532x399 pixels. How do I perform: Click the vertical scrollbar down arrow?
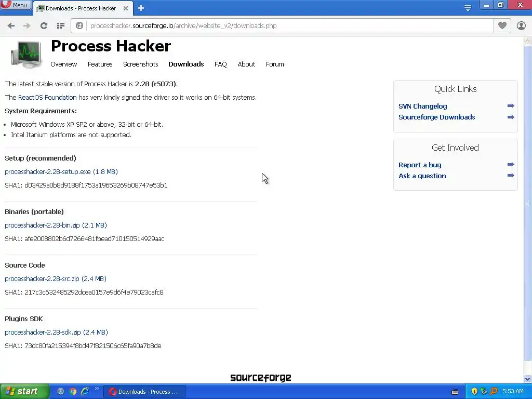(528, 379)
